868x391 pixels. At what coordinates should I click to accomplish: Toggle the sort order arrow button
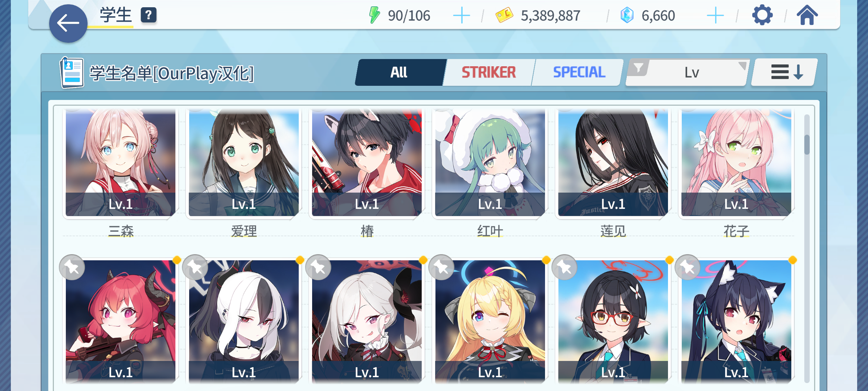click(785, 72)
